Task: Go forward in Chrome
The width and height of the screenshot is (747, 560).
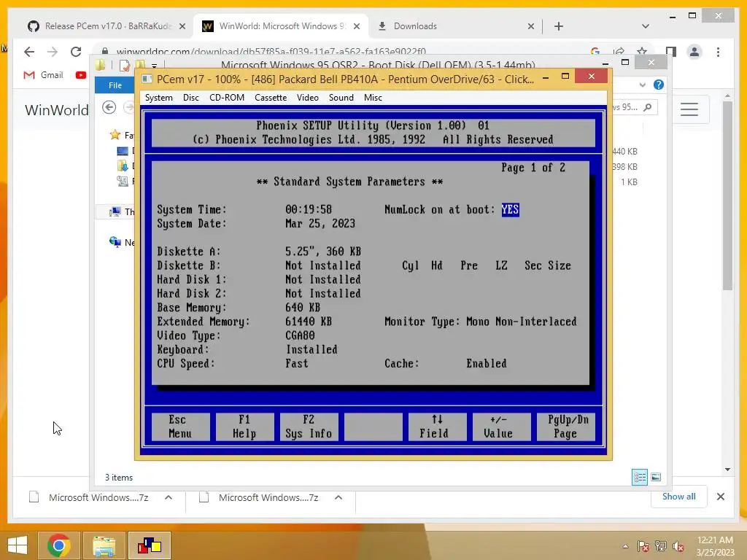Action: click(x=53, y=52)
